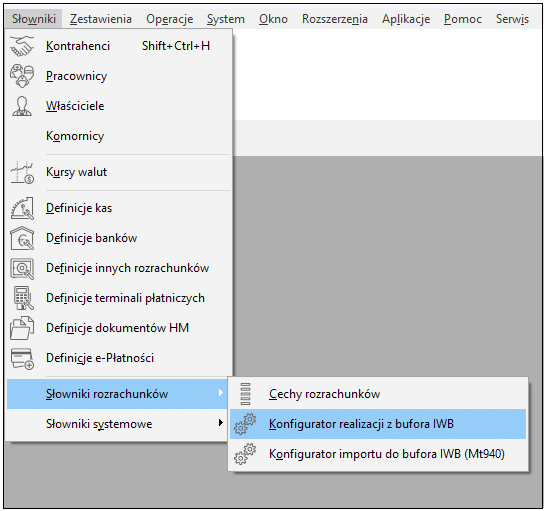
Task: Expand the Słowniki systemowe submenu arrow
Action: point(220,423)
